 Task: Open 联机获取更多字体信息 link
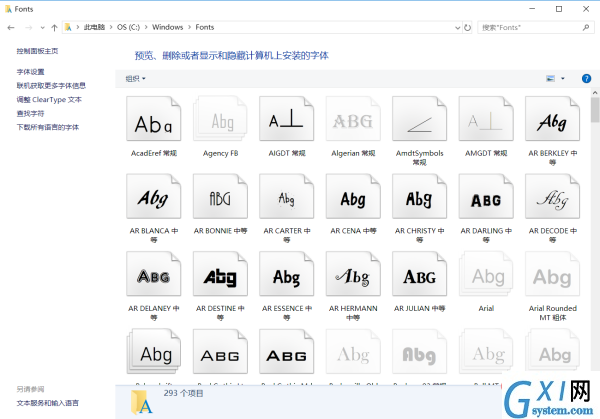pos(51,85)
